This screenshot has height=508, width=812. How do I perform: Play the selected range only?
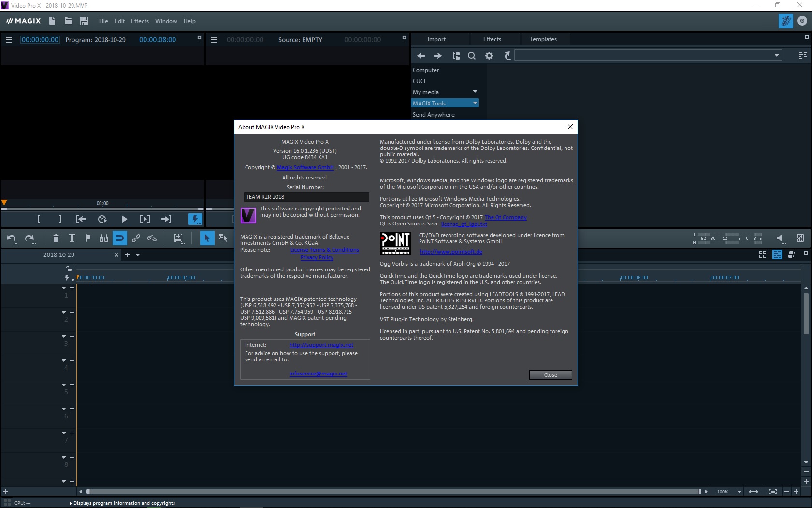(145, 219)
